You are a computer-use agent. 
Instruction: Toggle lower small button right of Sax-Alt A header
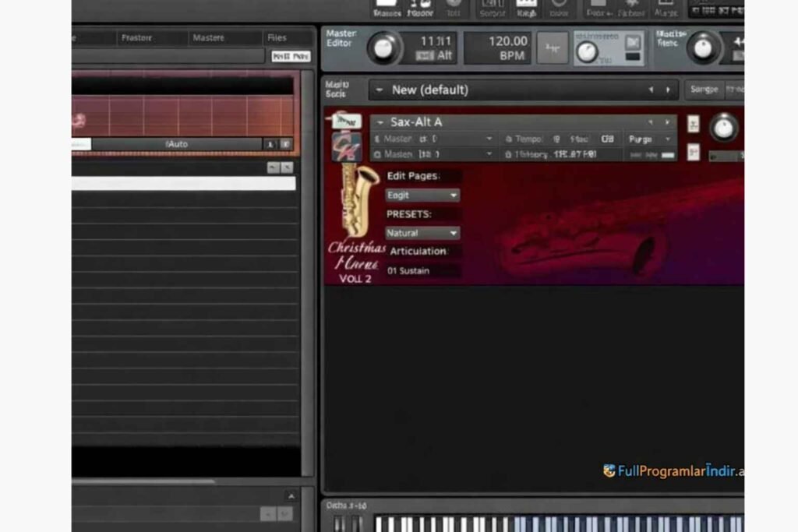tap(693, 151)
